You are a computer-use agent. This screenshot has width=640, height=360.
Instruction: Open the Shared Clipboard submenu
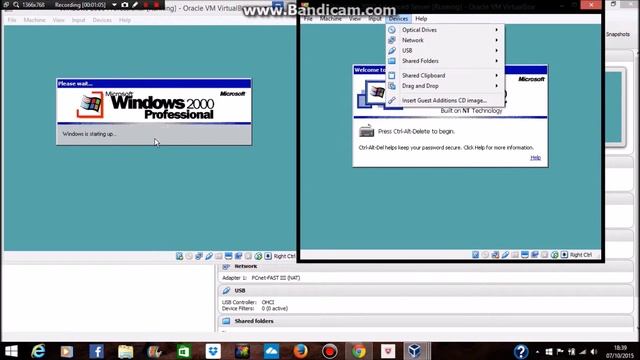click(x=445, y=76)
